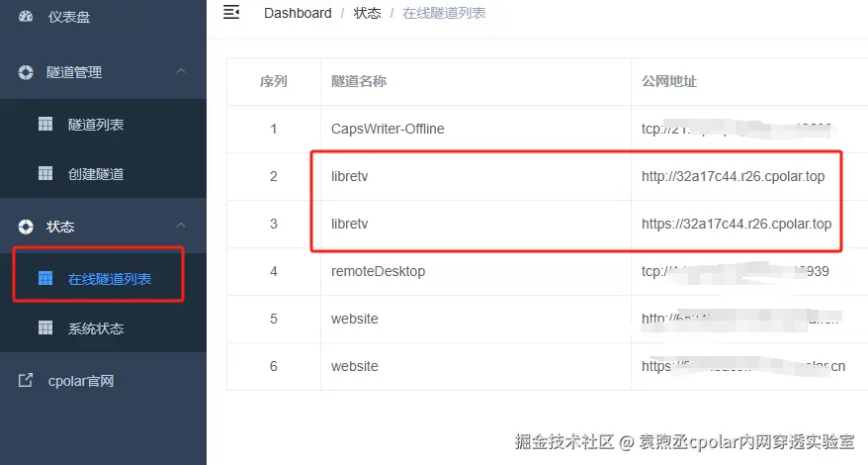Click the 状态 circle icon
Image resolution: width=868 pixels, height=465 pixels.
[x=26, y=227]
